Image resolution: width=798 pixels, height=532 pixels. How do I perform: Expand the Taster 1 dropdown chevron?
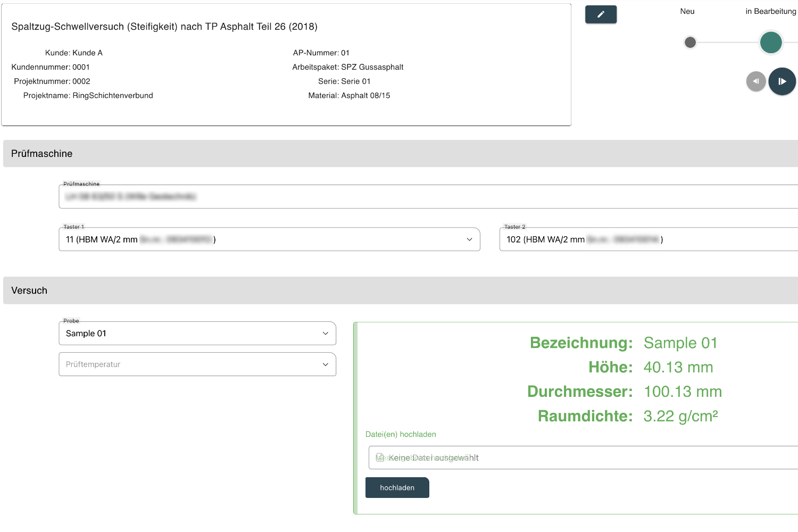(469, 239)
